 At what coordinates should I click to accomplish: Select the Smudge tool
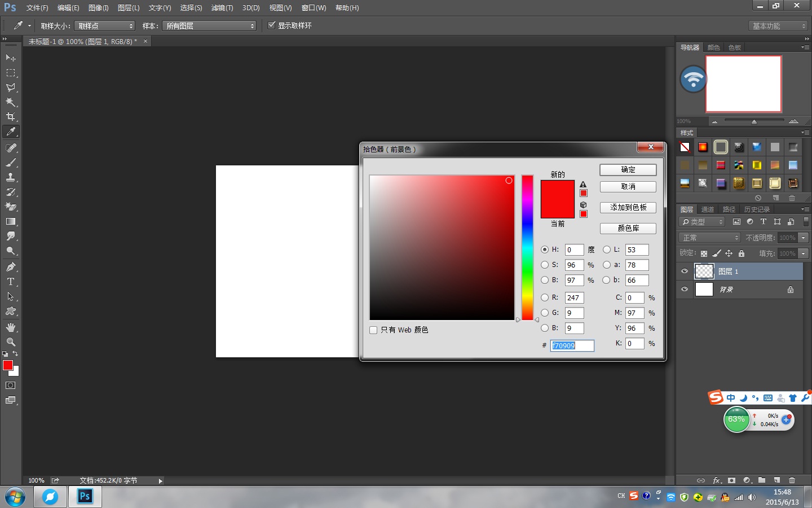coord(11,236)
